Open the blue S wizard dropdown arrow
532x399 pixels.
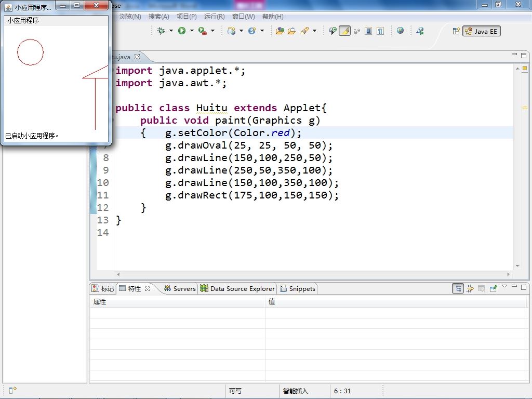coord(262,31)
